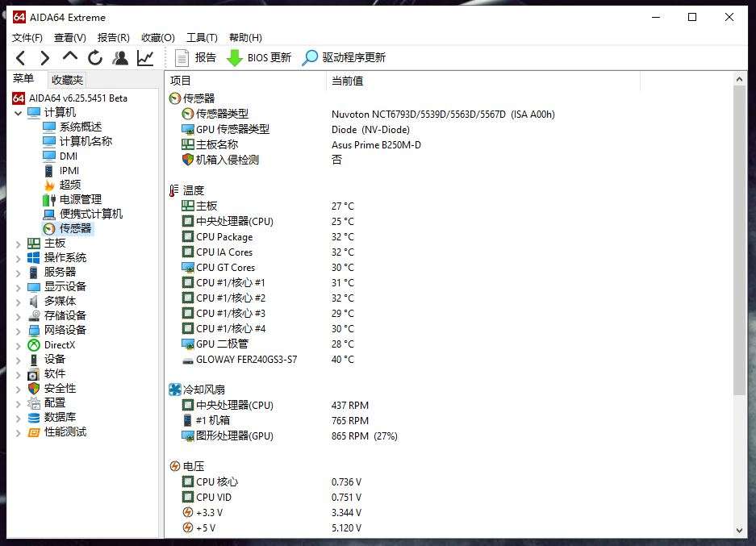Select DMI tree item
This screenshot has height=546, width=756.
[69, 156]
